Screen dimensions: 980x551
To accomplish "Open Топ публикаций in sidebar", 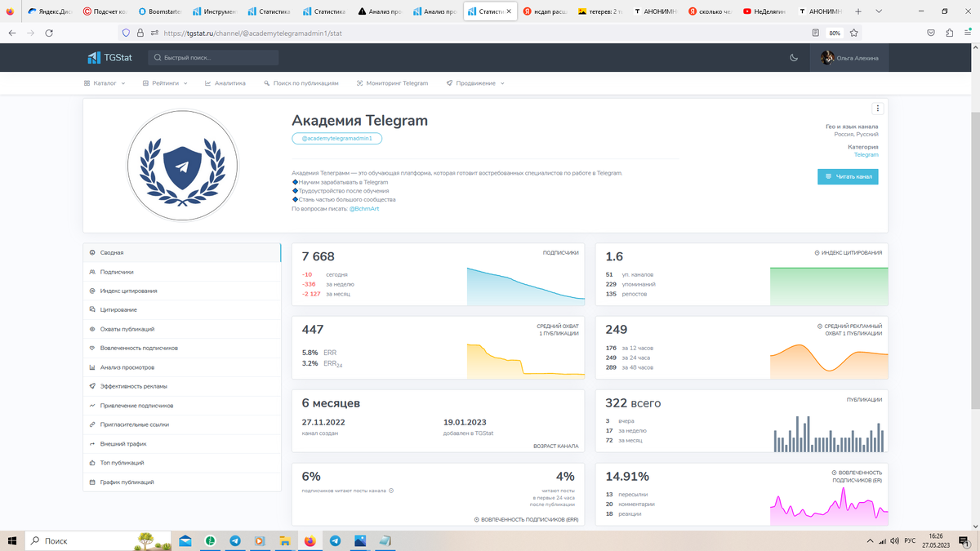I will click(182, 463).
